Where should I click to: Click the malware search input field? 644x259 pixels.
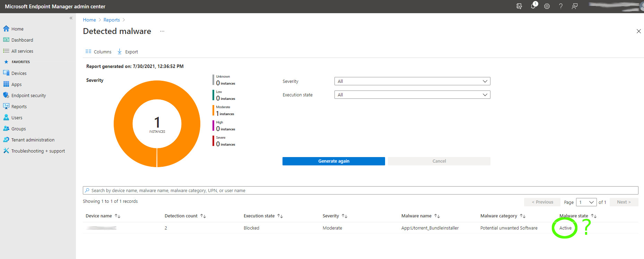click(360, 190)
